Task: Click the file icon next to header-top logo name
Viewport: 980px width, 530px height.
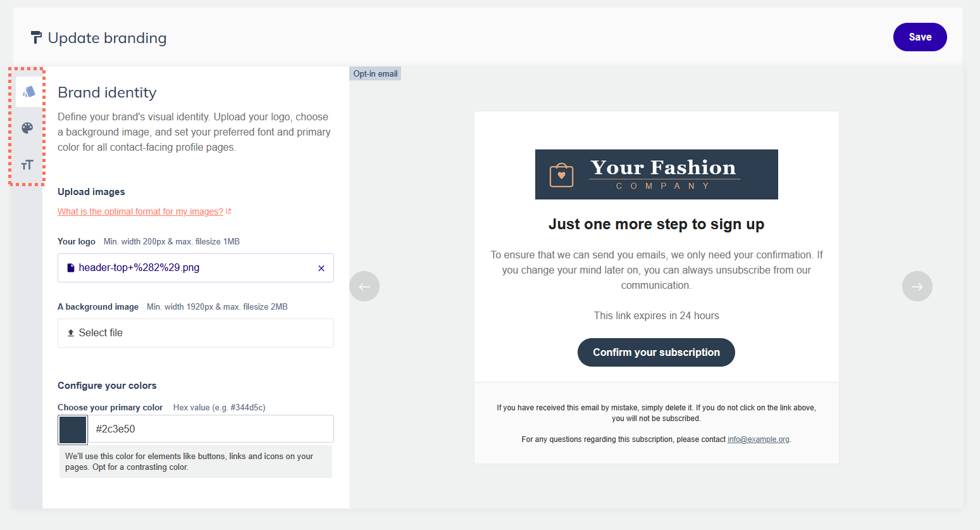Action: 71,268
